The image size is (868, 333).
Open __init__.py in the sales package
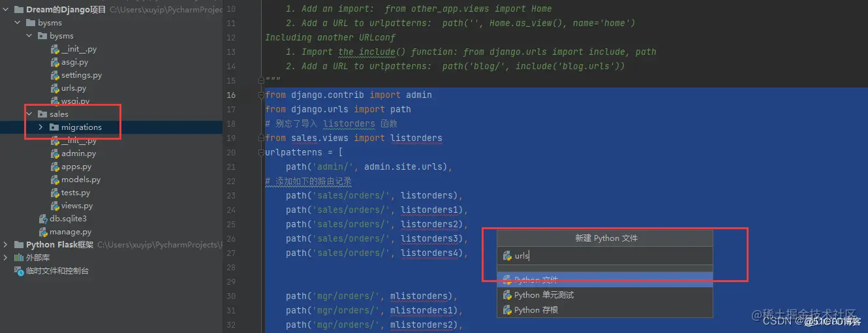[79, 140]
